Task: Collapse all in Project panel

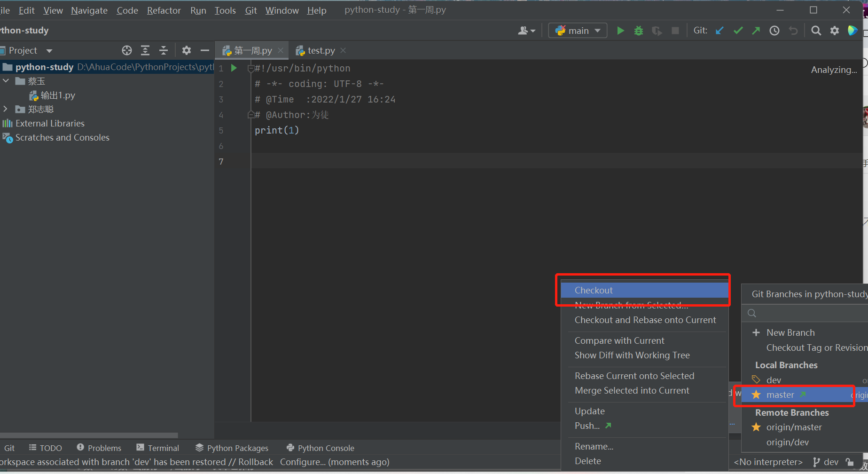Action: click(164, 50)
